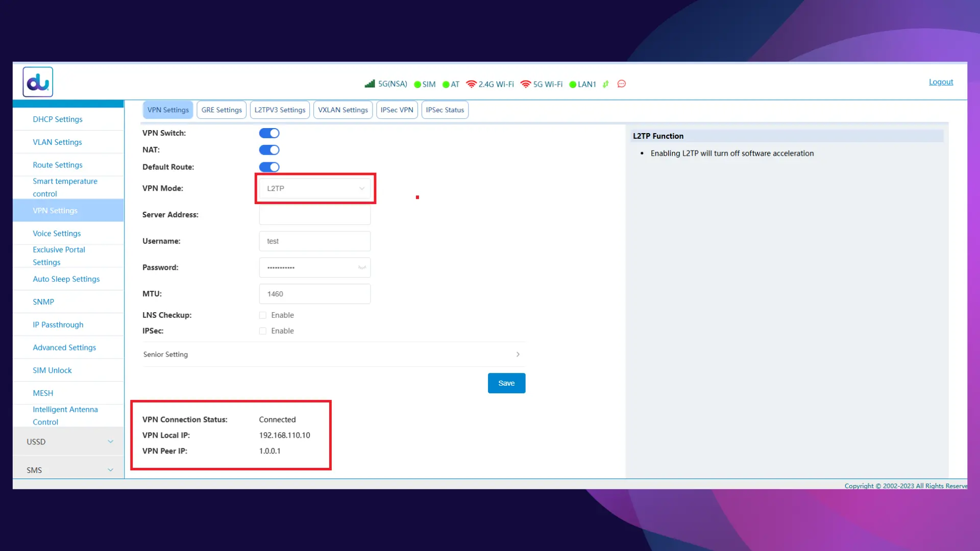Open the VXLAN Settings tab
The image size is (980, 551).
pos(343,110)
